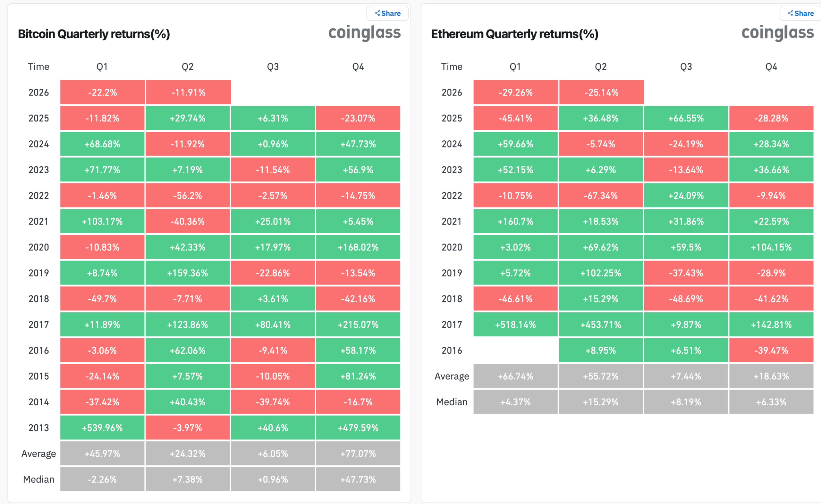Screen dimensions: 821x504
Task: Click Bitcoin 2022 Q2 cell -56.2%
Action: click(188, 195)
